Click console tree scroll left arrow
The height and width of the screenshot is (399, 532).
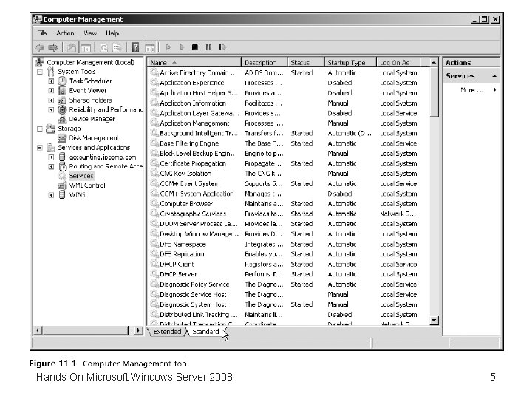[x=38, y=330]
